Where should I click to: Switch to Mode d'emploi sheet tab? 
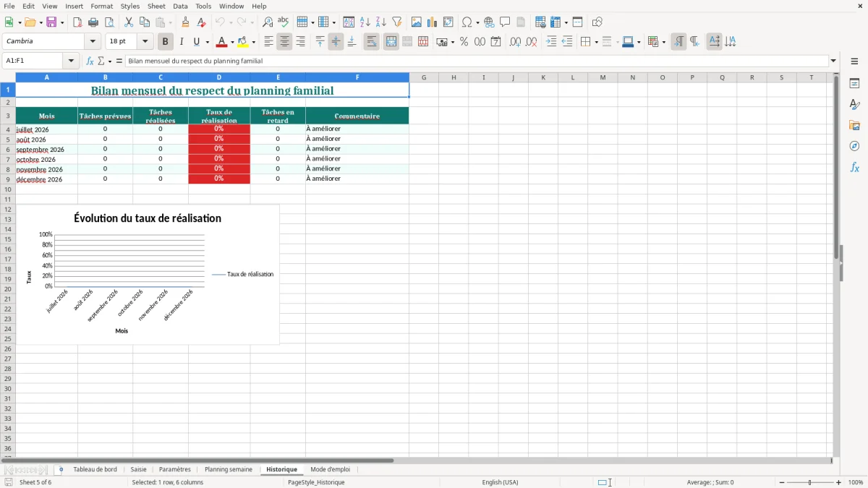click(330, 470)
